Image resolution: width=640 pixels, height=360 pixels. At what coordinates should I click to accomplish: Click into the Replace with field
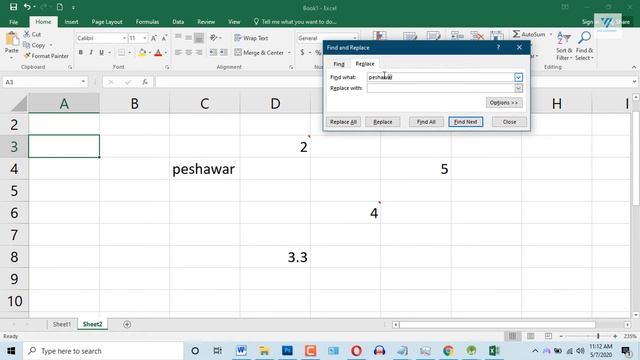point(440,88)
